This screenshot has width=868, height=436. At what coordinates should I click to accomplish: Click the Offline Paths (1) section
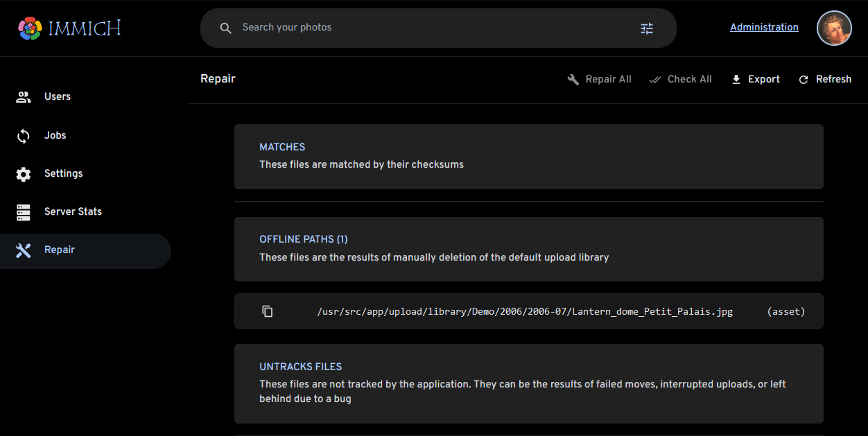pyautogui.click(x=528, y=248)
